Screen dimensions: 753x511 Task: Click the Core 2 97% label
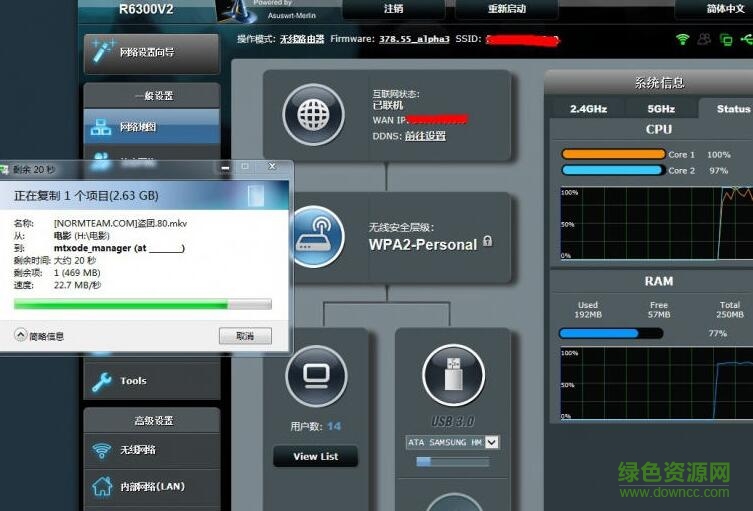pos(698,170)
